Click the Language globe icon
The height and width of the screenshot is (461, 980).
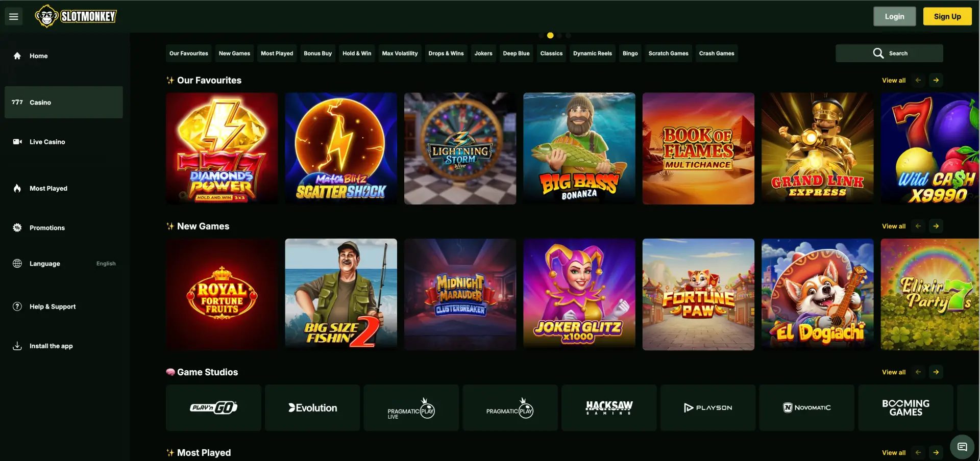(x=17, y=264)
